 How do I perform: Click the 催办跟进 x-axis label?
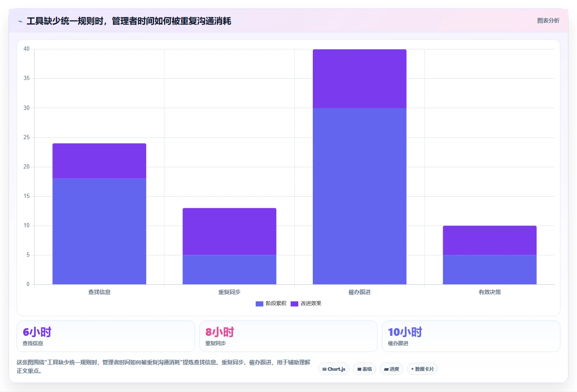(x=360, y=292)
